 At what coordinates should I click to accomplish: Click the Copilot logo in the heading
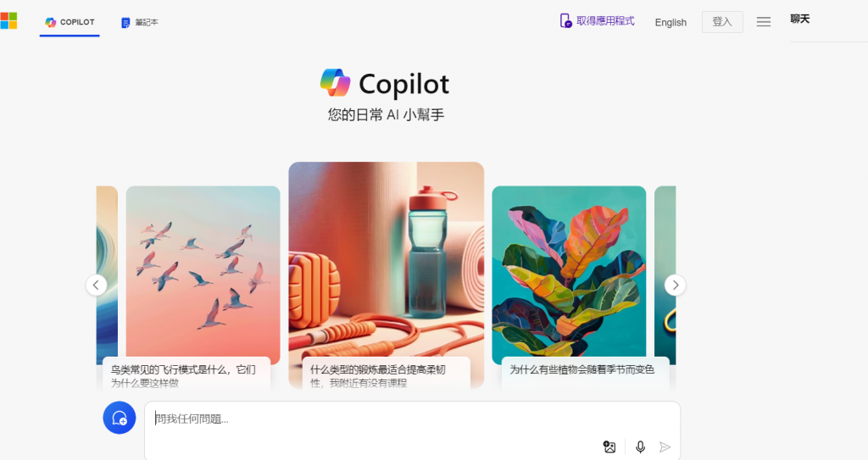(335, 83)
